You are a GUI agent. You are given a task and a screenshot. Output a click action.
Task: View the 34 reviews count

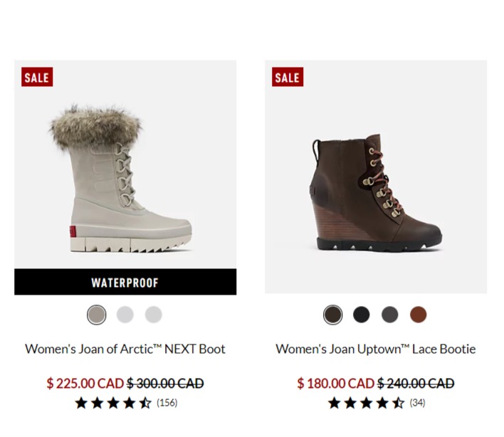click(x=417, y=403)
